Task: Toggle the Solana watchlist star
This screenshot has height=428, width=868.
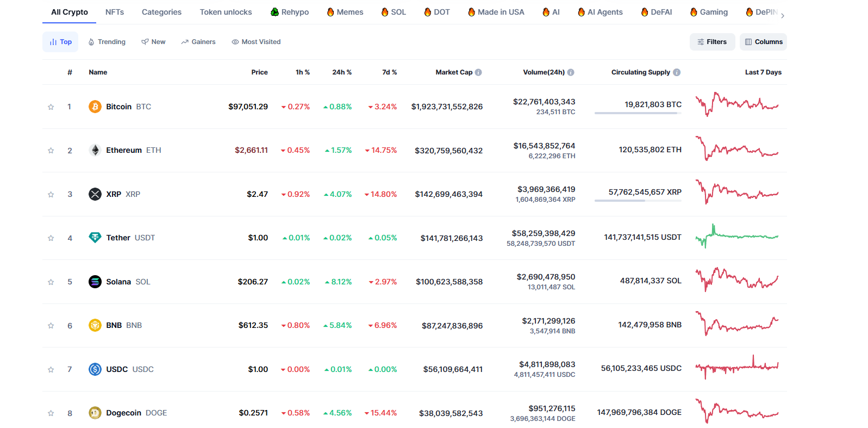Action: click(51, 282)
